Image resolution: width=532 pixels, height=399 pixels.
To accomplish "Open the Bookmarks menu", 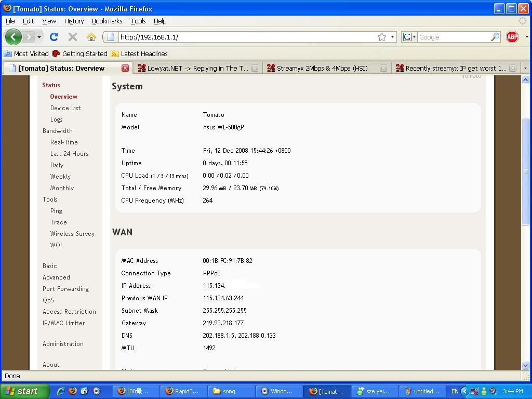I will [x=107, y=21].
